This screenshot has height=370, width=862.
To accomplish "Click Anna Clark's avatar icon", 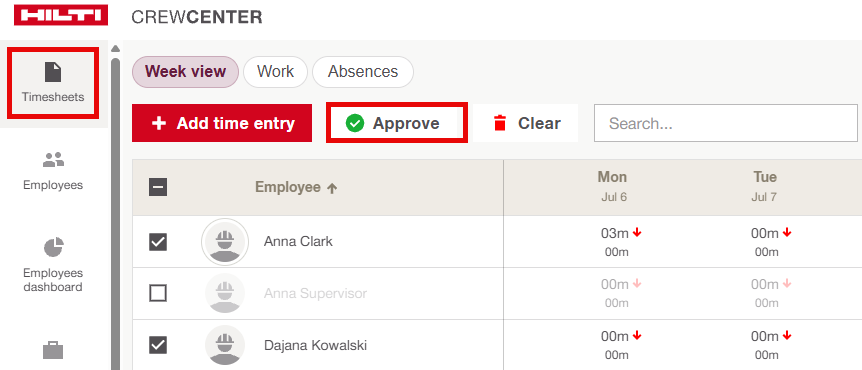I will tap(224, 242).
